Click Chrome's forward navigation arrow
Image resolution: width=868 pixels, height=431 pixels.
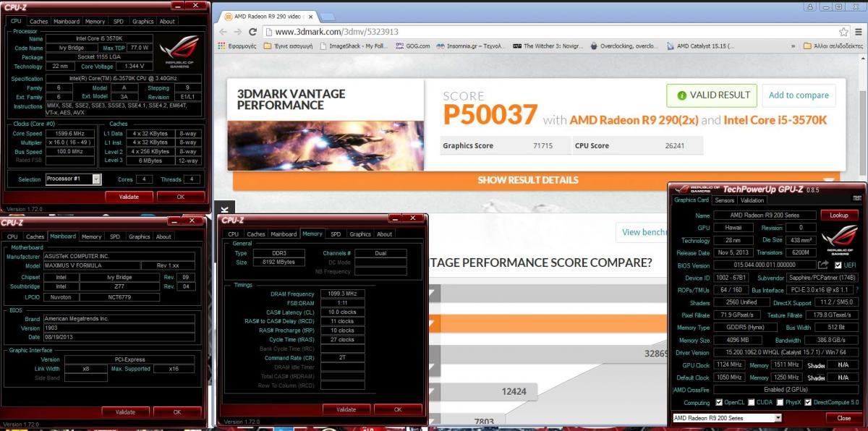(x=238, y=32)
